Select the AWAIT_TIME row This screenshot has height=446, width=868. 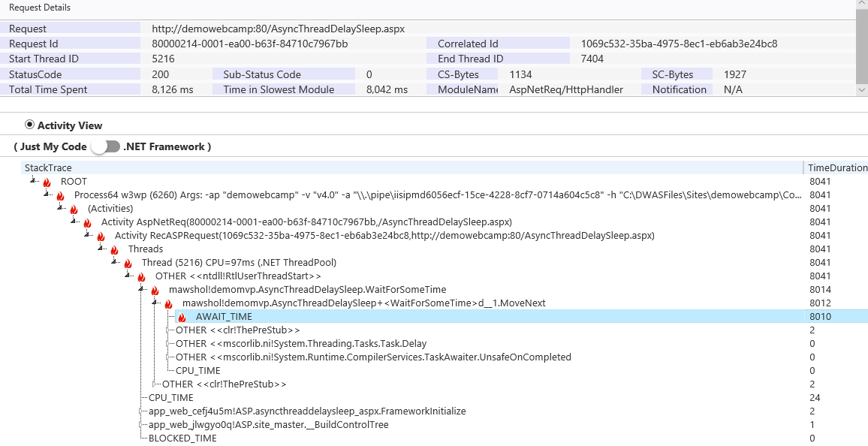click(521, 317)
